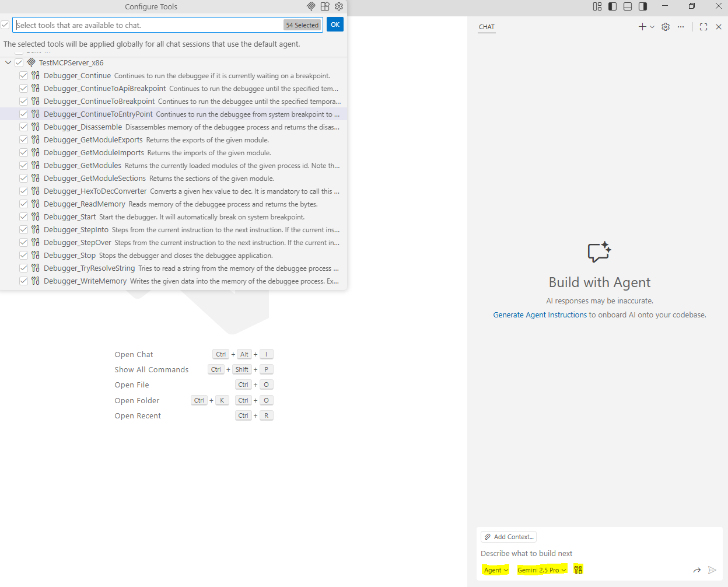728x587 pixels.
Task: Collapse the TestMCPServer_x86 tree group
Action: [x=8, y=62]
